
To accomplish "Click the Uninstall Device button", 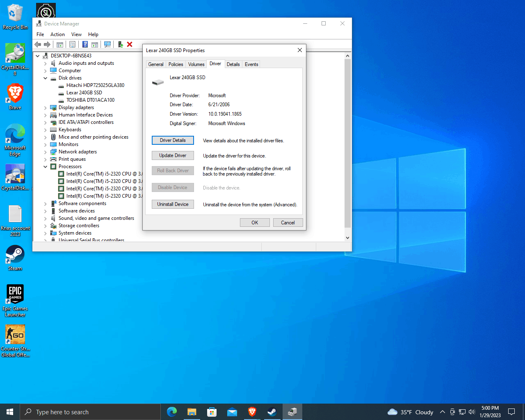I will point(173,204).
